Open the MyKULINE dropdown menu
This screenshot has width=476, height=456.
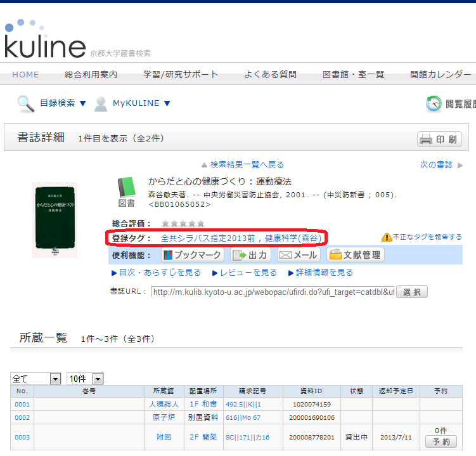click(x=141, y=103)
